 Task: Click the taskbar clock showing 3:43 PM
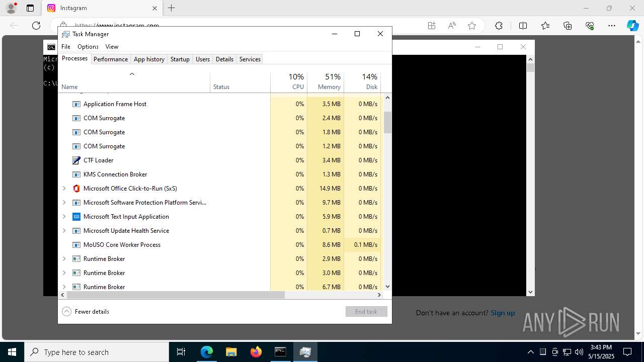tap(602, 352)
